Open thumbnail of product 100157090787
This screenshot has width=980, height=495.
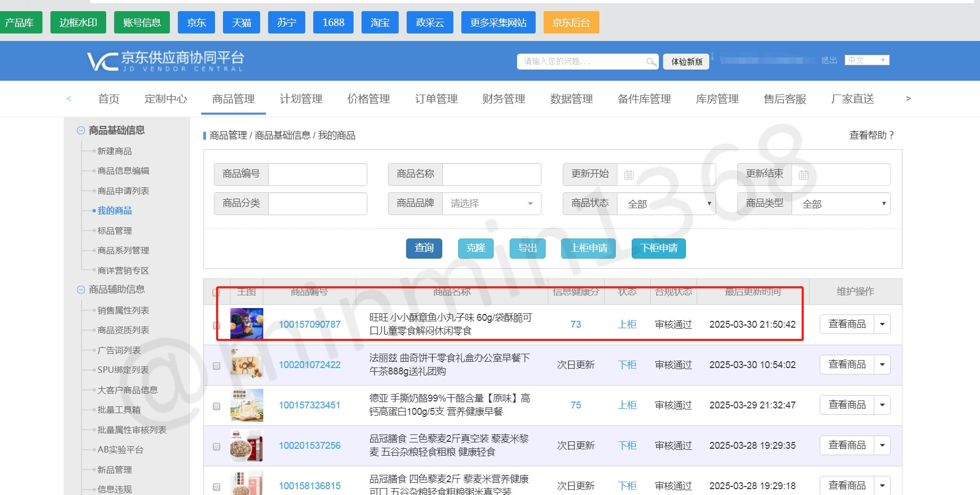coord(247,324)
